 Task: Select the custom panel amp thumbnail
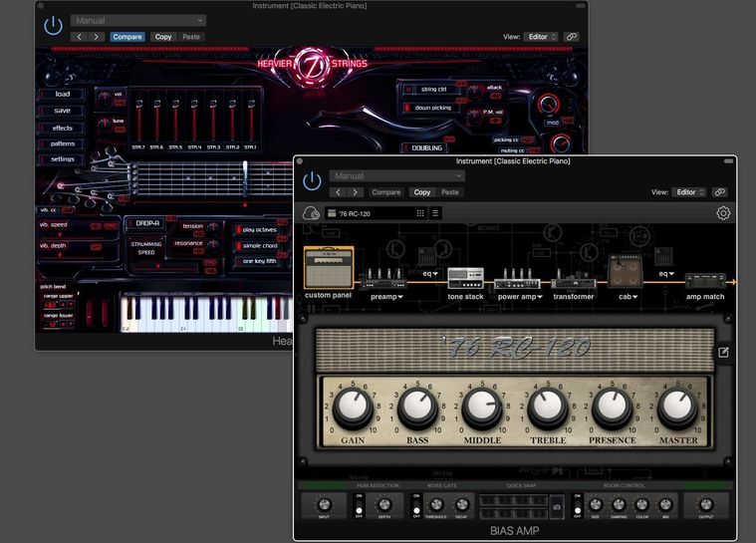[329, 268]
